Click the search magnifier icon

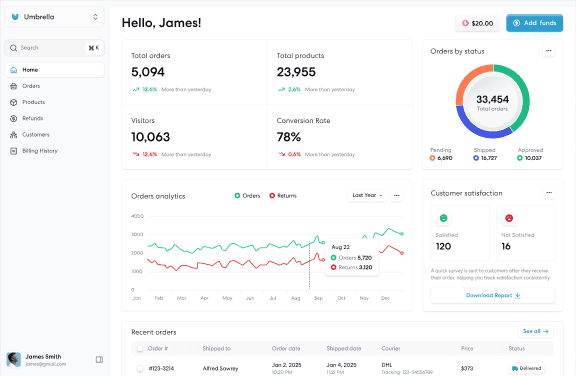click(14, 48)
